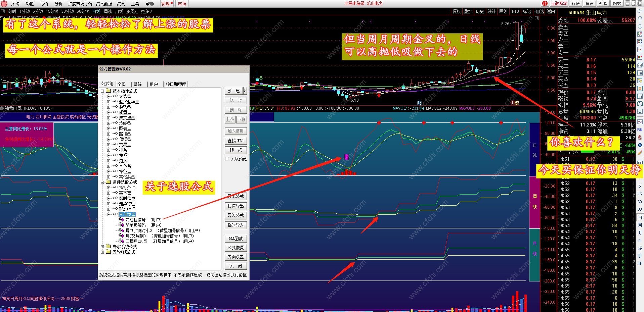Click the 快速导出 button

pos(236,206)
